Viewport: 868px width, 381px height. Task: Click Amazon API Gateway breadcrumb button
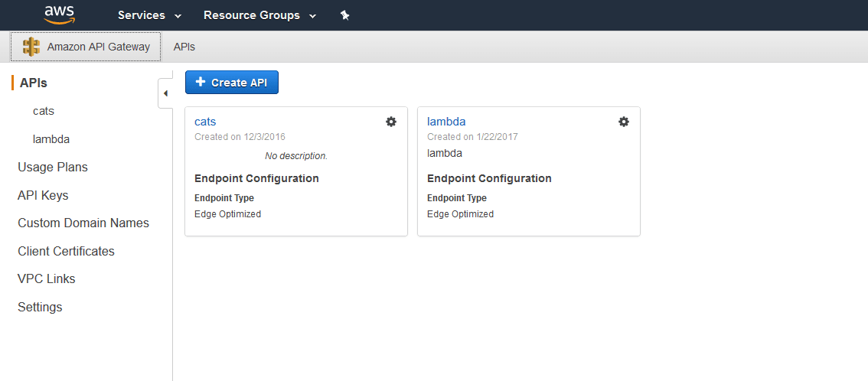point(86,47)
